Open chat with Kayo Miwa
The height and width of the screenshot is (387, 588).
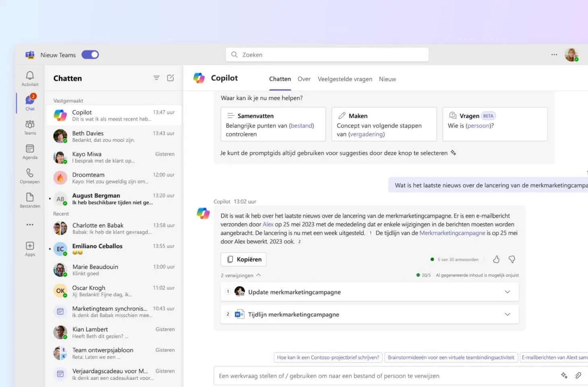pos(114,157)
